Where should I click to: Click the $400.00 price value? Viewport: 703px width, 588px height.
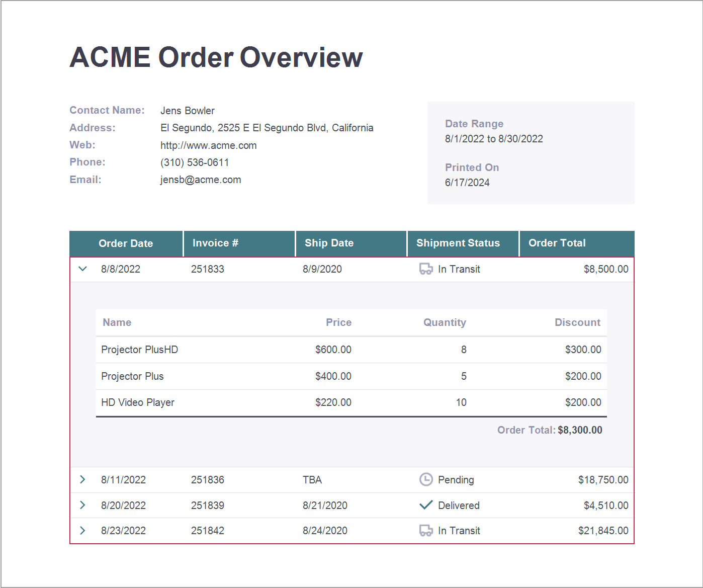[333, 376]
